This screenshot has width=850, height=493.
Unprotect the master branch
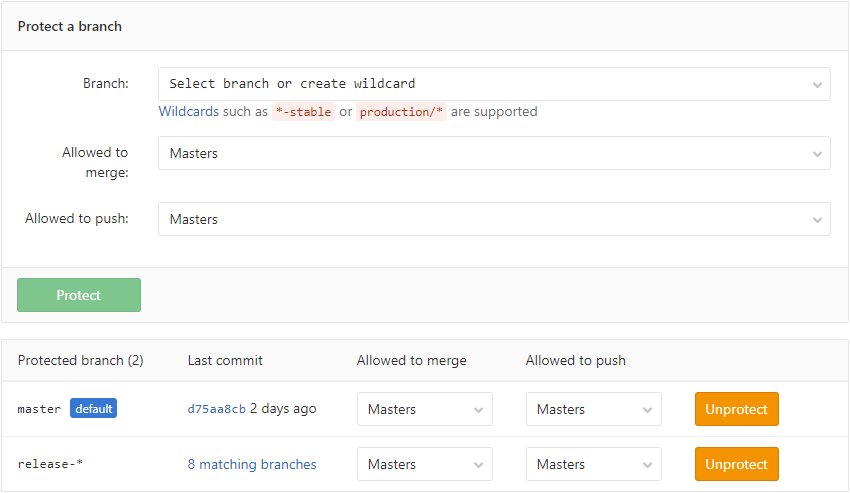[x=736, y=409]
